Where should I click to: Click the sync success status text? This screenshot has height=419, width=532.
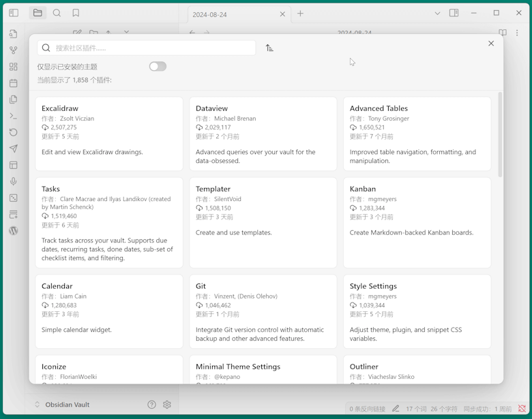pos(488,409)
